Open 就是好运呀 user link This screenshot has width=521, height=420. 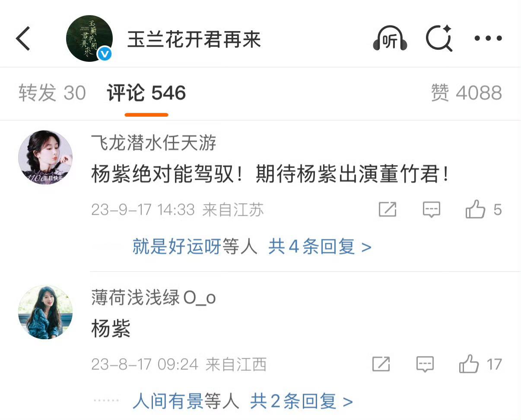[x=177, y=247]
